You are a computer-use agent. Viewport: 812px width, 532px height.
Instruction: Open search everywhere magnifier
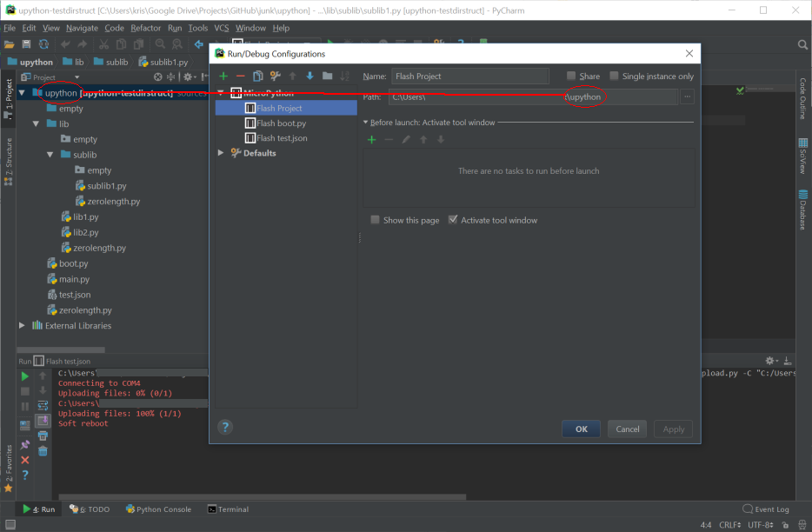[802, 44]
